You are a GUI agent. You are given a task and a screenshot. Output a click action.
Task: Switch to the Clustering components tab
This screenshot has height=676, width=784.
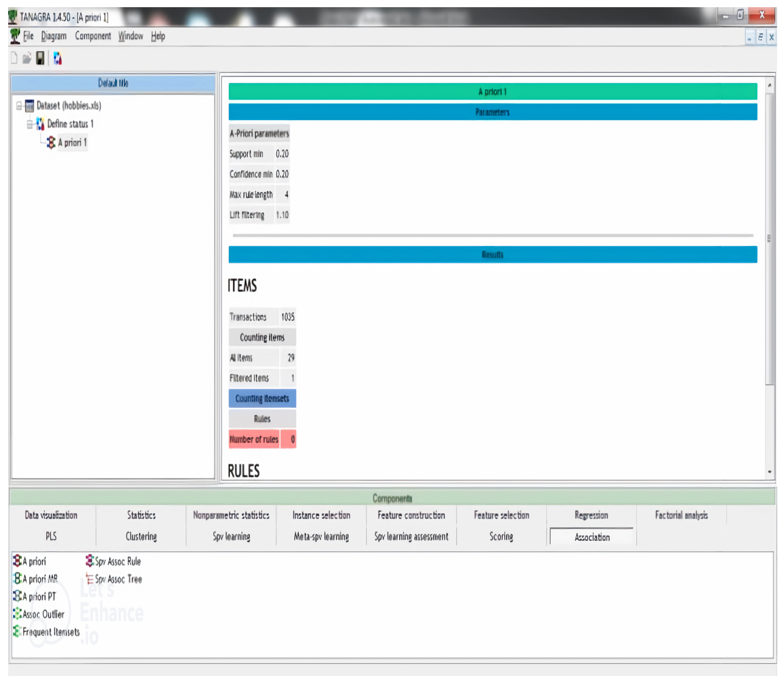[141, 536]
